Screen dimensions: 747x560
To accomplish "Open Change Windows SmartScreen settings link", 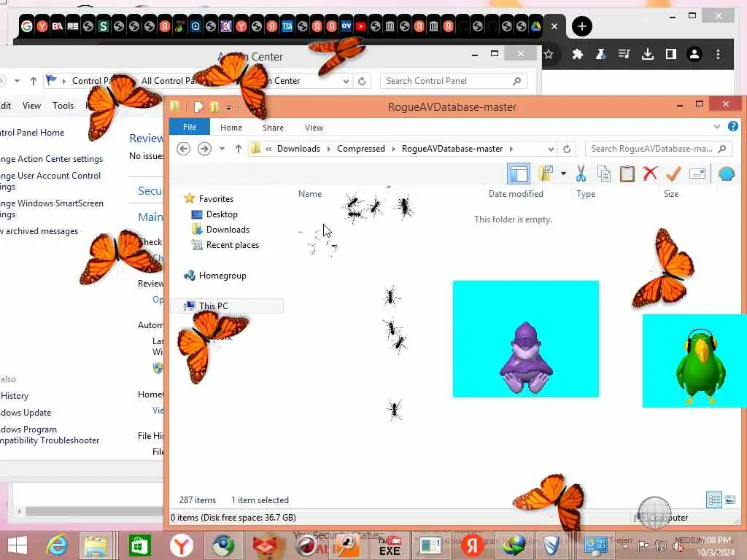I will click(52, 208).
